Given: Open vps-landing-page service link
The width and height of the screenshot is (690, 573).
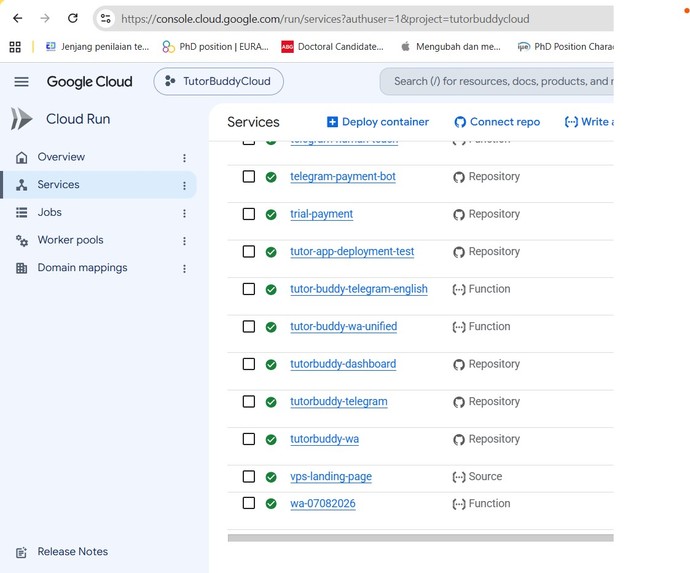Looking at the screenshot, I should coord(331,476).
